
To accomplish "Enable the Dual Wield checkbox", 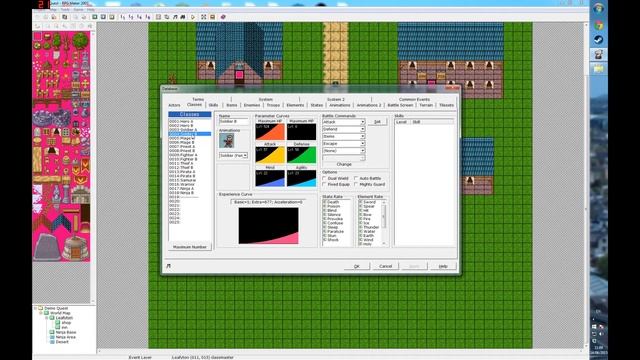I will [324, 178].
